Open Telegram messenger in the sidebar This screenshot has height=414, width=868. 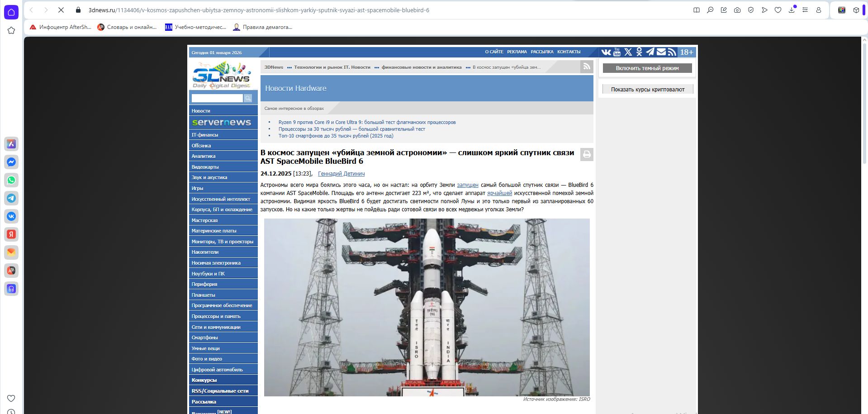tap(11, 198)
